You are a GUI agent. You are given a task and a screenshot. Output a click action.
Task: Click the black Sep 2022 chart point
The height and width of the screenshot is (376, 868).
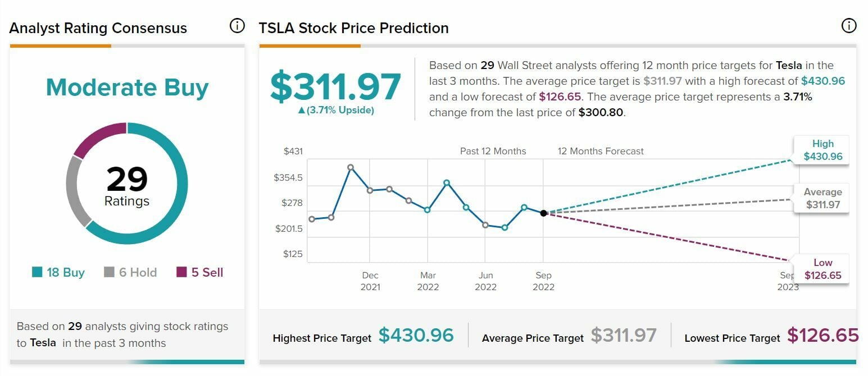pos(543,213)
